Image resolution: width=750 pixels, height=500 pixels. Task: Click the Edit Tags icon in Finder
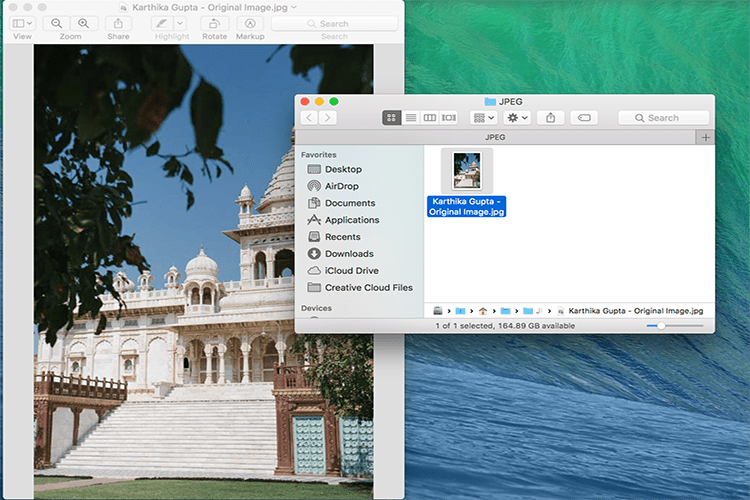584,118
